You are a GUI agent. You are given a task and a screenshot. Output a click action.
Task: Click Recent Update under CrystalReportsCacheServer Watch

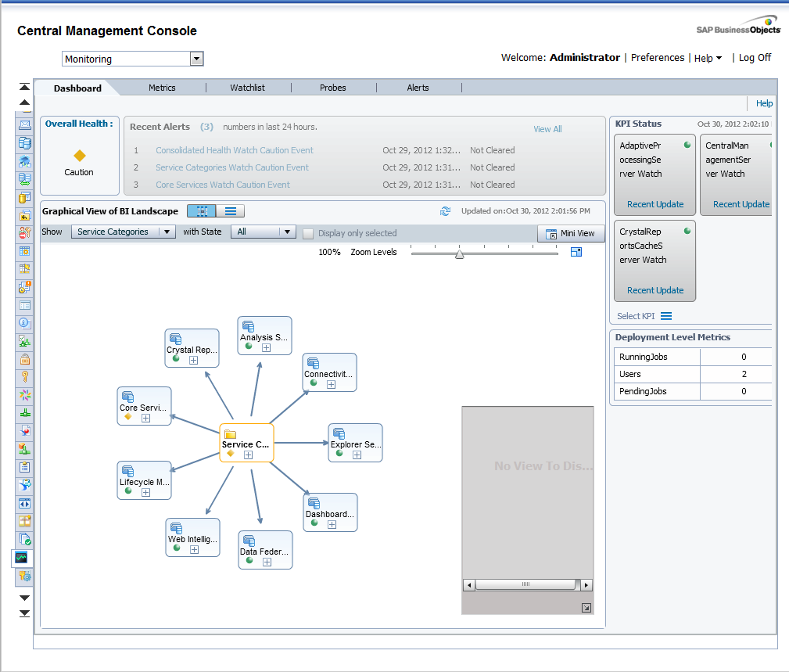[x=655, y=290]
